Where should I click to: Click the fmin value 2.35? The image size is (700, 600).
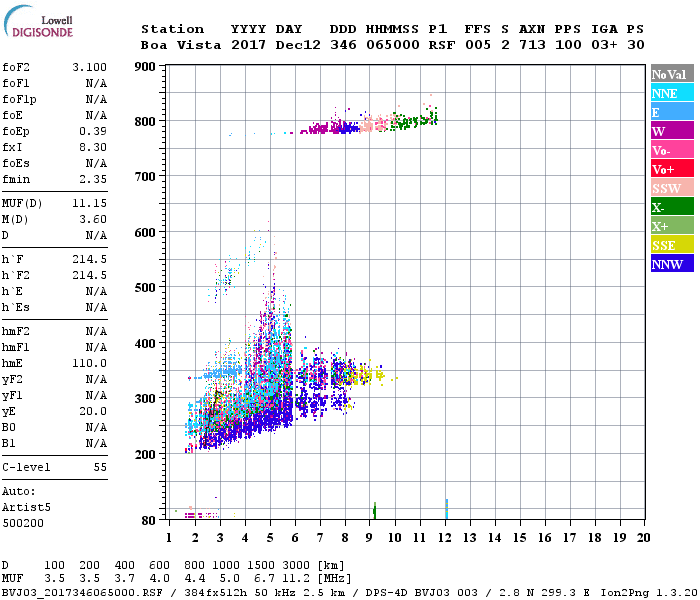click(x=93, y=179)
